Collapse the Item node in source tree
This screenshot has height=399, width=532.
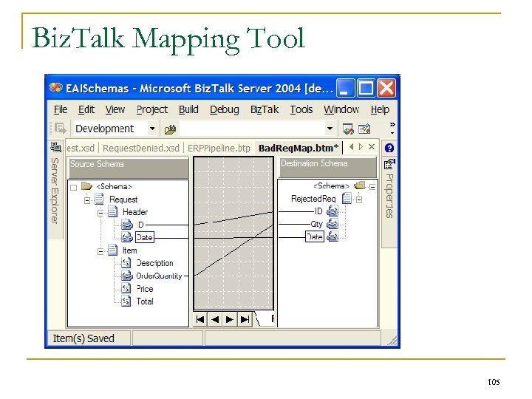(x=100, y=251)
